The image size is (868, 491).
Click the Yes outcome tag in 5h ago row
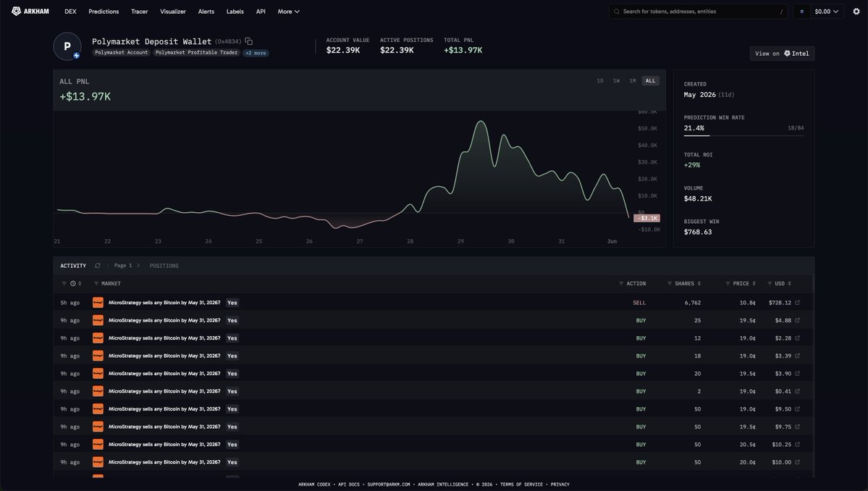[232, 303]
